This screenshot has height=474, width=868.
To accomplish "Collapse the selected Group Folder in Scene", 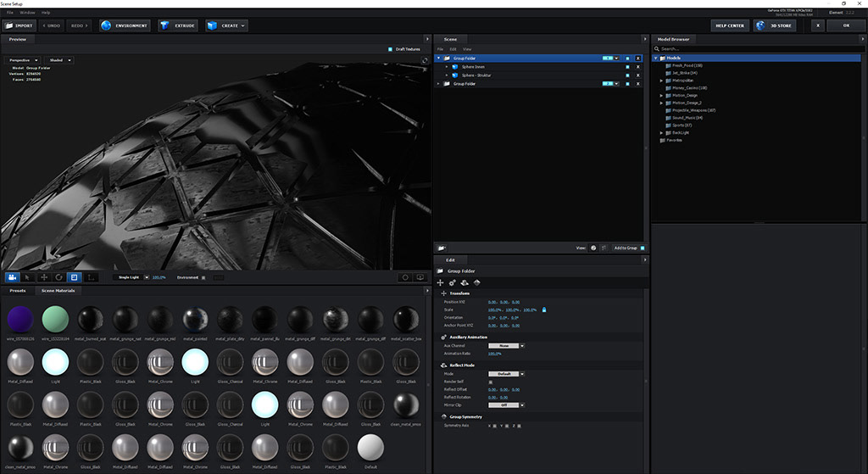I will [x=439, y=59].
